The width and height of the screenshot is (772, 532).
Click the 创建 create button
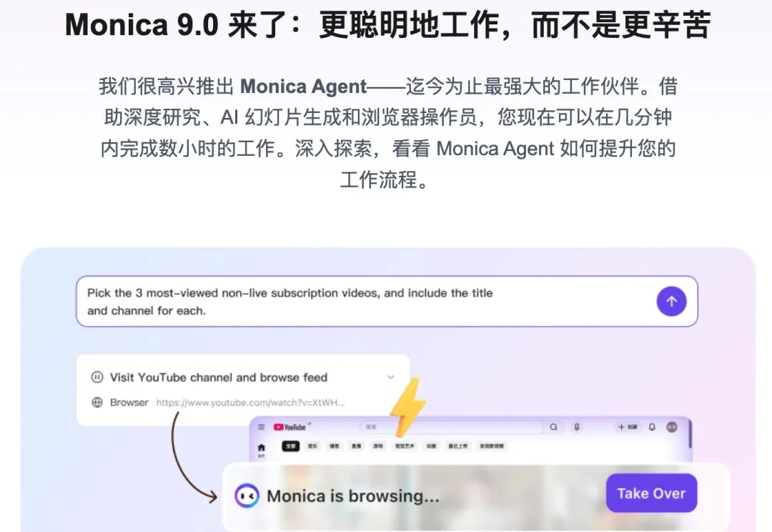coord(627,427)
